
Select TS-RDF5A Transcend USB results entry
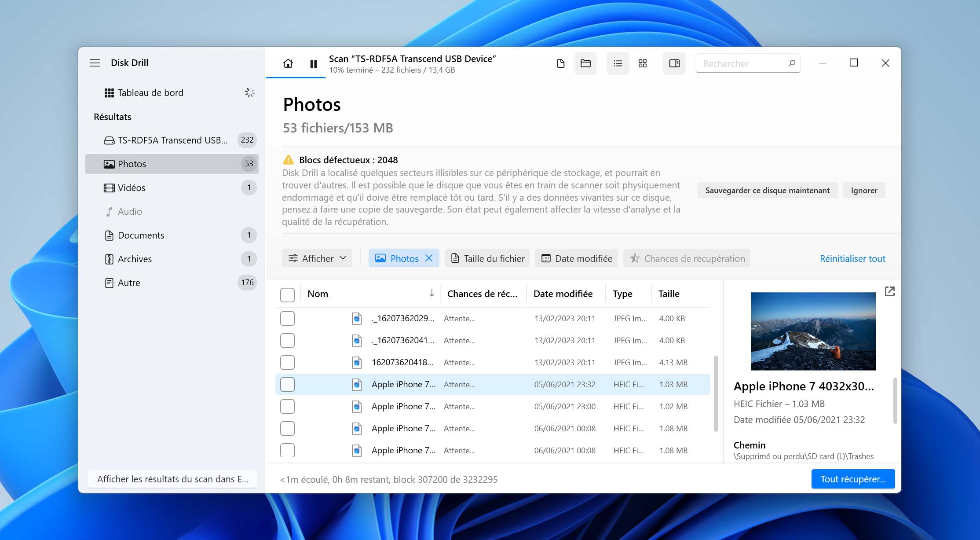(x=172, y=140)
